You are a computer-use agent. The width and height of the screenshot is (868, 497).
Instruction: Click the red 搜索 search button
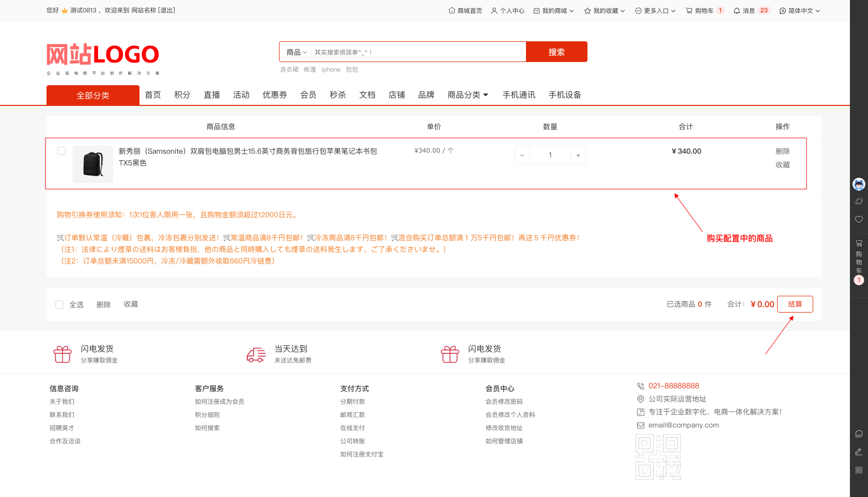556,52
